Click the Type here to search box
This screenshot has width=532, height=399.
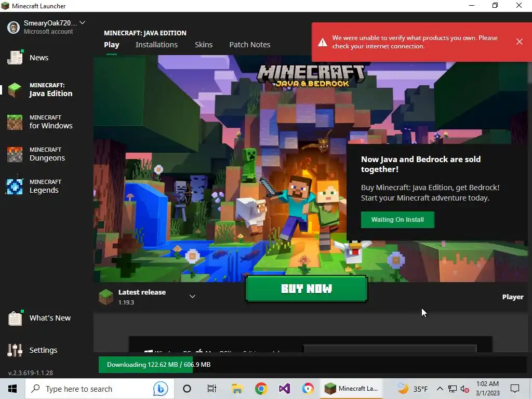(x=100, y=389)
